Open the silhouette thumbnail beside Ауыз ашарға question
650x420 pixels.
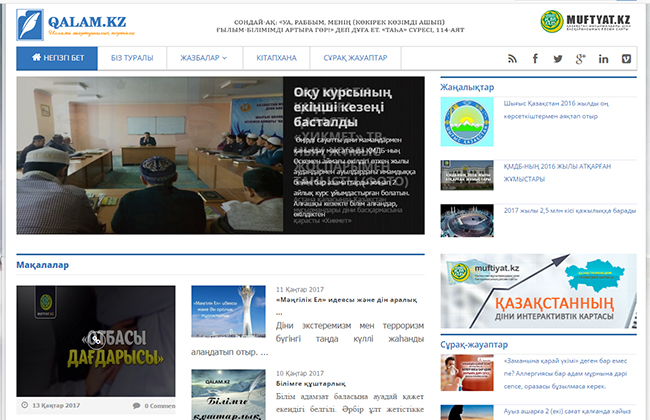coord(467,413)
